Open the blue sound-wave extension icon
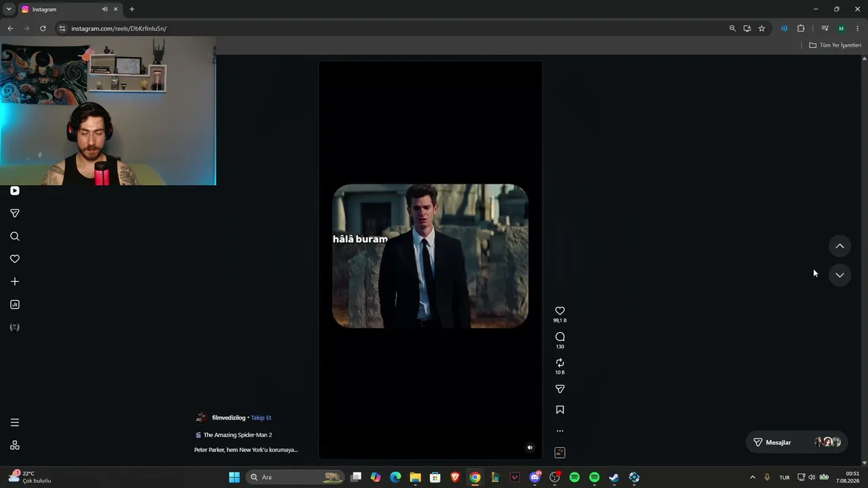This screenshot has width=868, height=488. (x=784, y=28)
